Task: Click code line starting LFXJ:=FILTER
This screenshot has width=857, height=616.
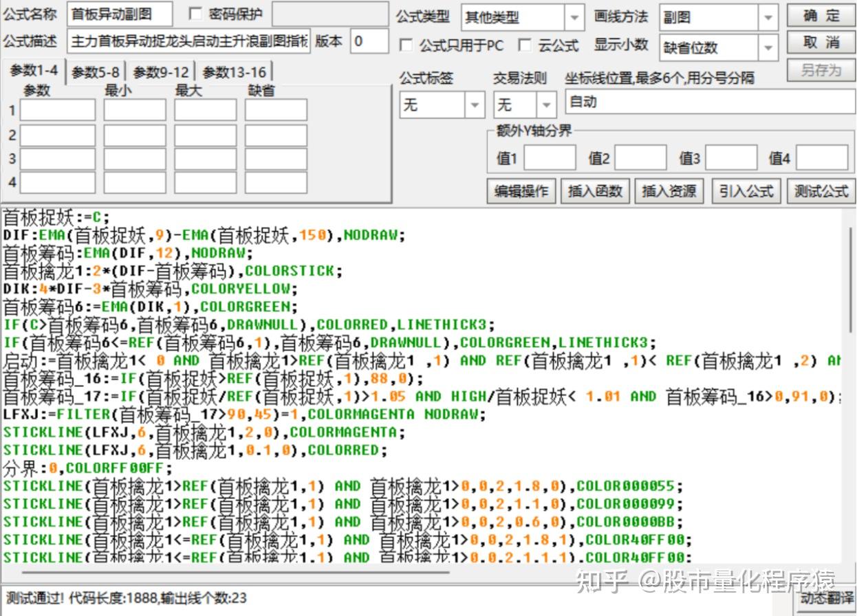Action: point(244,415)
